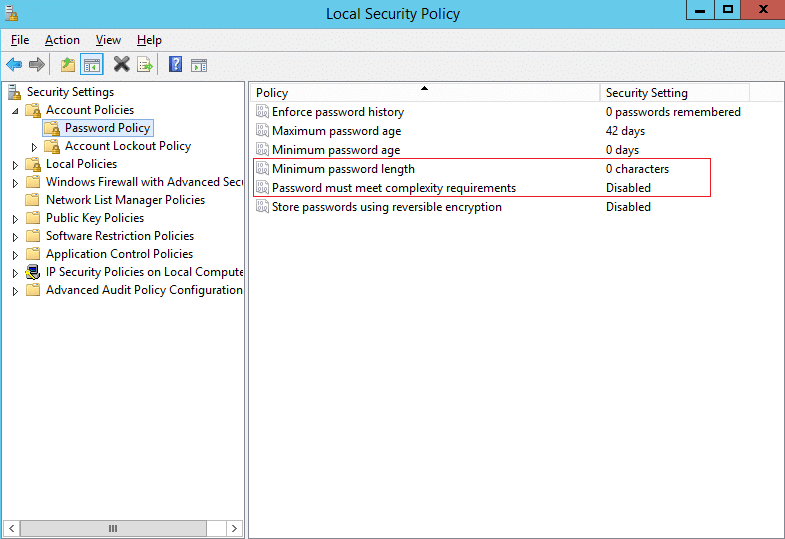Viewport: 785px width, 539px height.
Task: Click the Up one level folder icon
Action: tap(68, 65)
